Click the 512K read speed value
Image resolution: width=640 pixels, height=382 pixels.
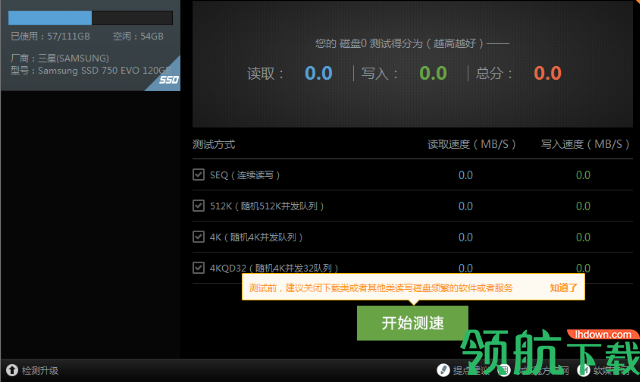465,206
